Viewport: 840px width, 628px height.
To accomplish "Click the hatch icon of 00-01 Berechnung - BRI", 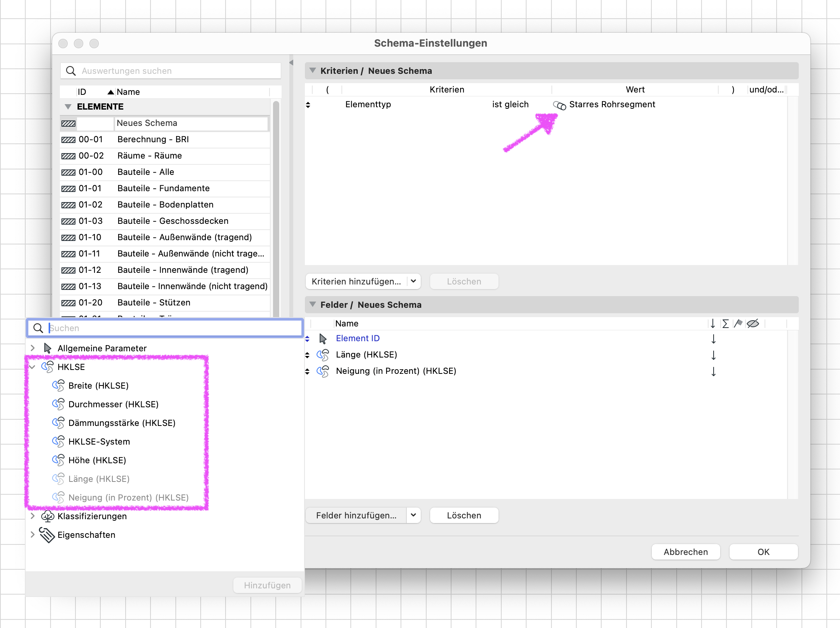I will tap(68, 140).
